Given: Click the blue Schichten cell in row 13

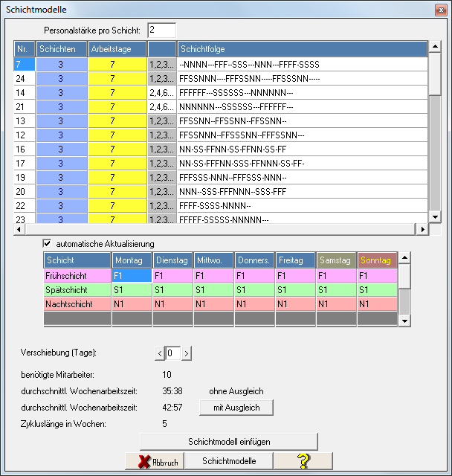Looking at the screenshot, I should [62, 120].
